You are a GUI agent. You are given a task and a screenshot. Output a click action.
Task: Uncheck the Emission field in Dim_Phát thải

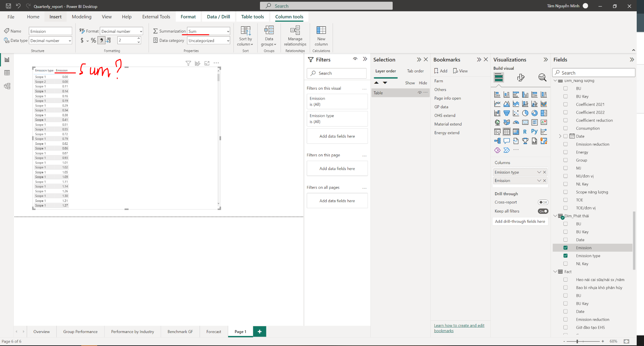click(x=565, y=248)
